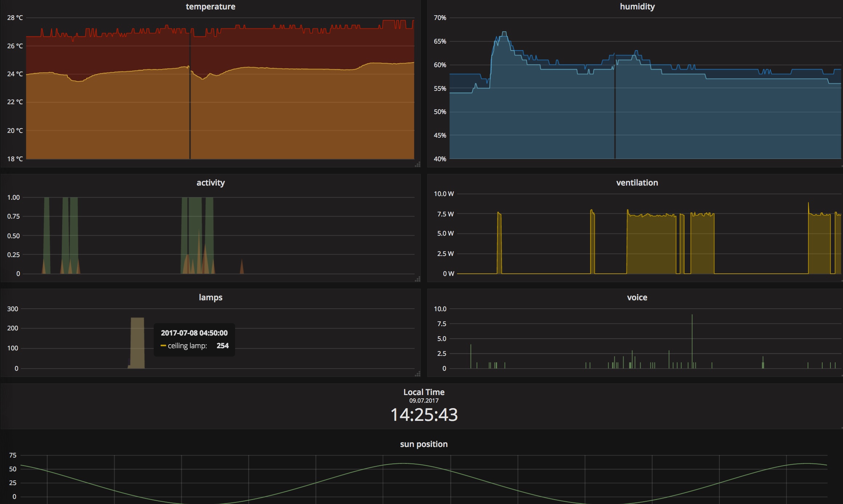843x504 pixels.
Task: Click the voice panel title
Action: [637, 297]
